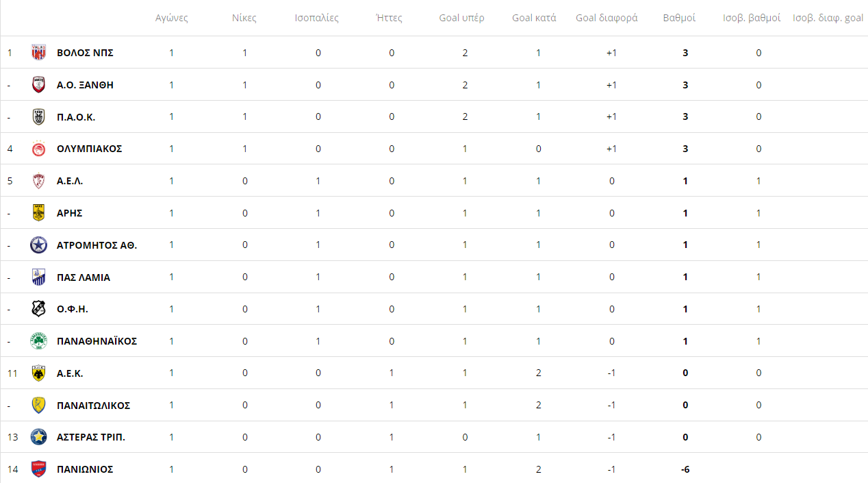This screenshot has height=483, width=868.
Task: Click the ΑΤΡΟΜΗΤΟΣ ΑΘ. star emblem
Action: tap(39, 245)
